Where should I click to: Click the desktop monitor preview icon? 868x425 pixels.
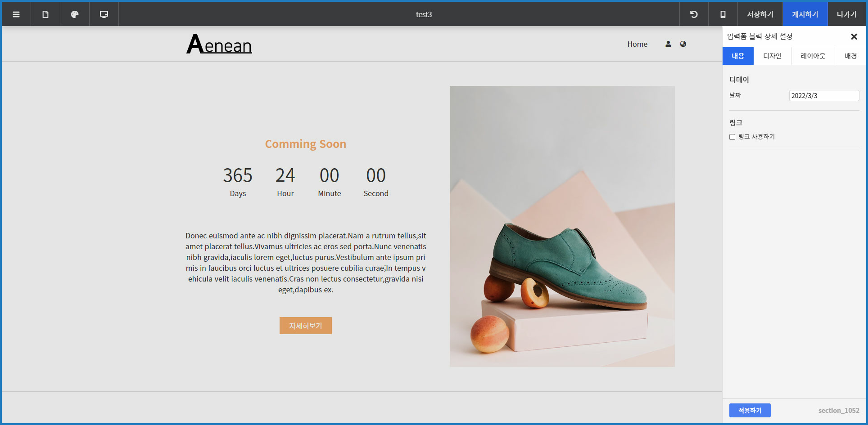point(104,14)
